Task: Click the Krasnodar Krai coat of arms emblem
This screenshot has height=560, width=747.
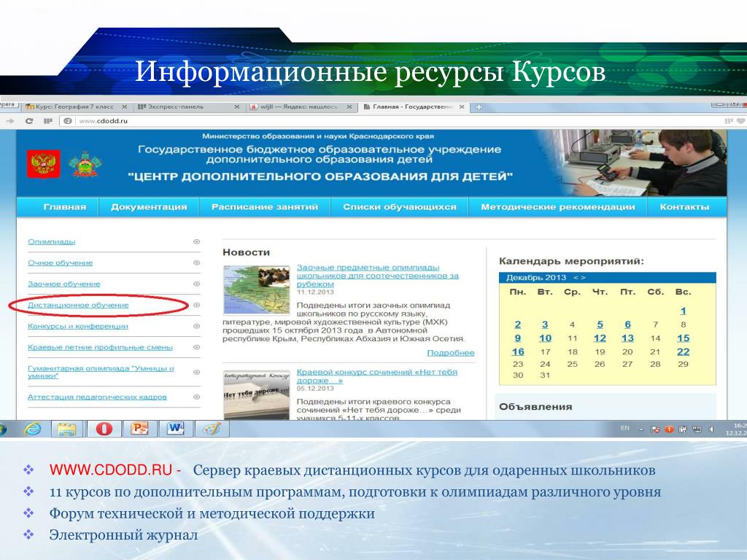Action: coord(85,164)
